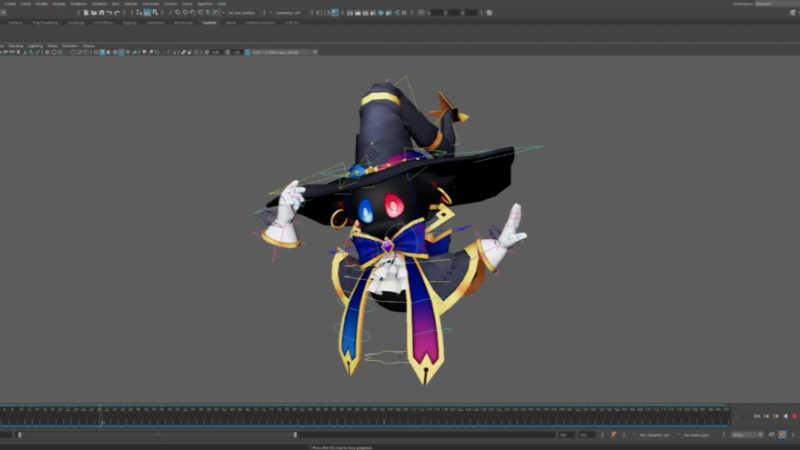
Task: Click the viewport gamma value field
Action: coord(236,52)
